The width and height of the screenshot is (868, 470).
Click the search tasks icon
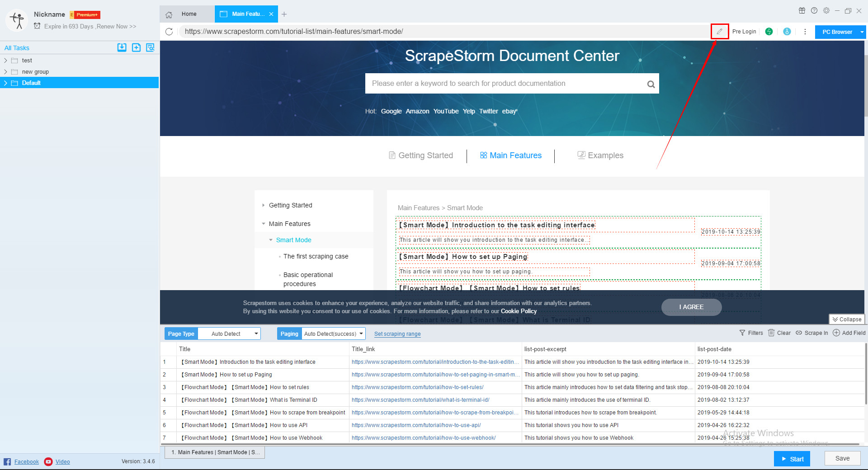(150, 47)
